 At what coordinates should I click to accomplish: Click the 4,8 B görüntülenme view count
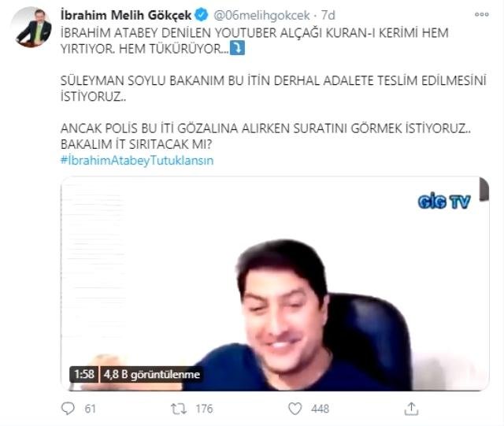pyautogui.click(x=151, y=374)
